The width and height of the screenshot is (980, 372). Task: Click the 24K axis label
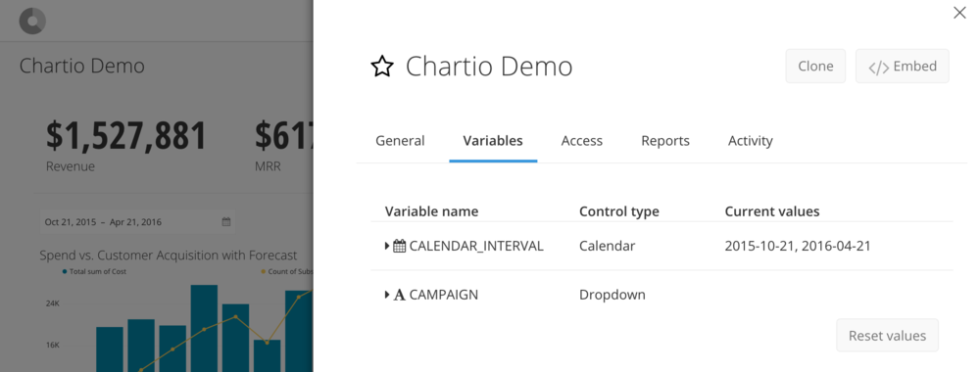(x=52, y=303)
